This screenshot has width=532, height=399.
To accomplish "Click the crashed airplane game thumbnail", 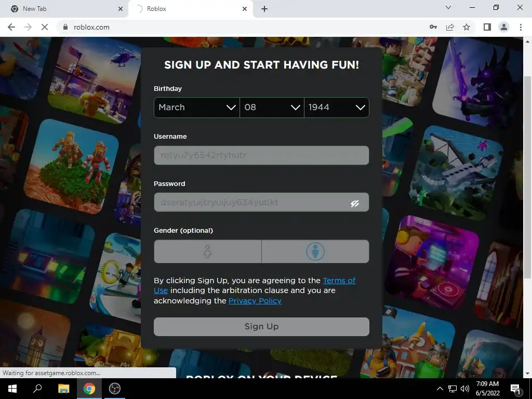I will click(x=456, y=173).
